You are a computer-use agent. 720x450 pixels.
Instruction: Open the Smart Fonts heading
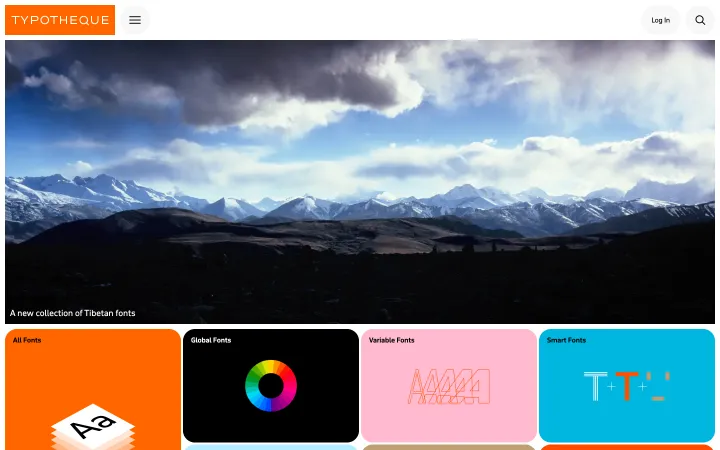566,340
